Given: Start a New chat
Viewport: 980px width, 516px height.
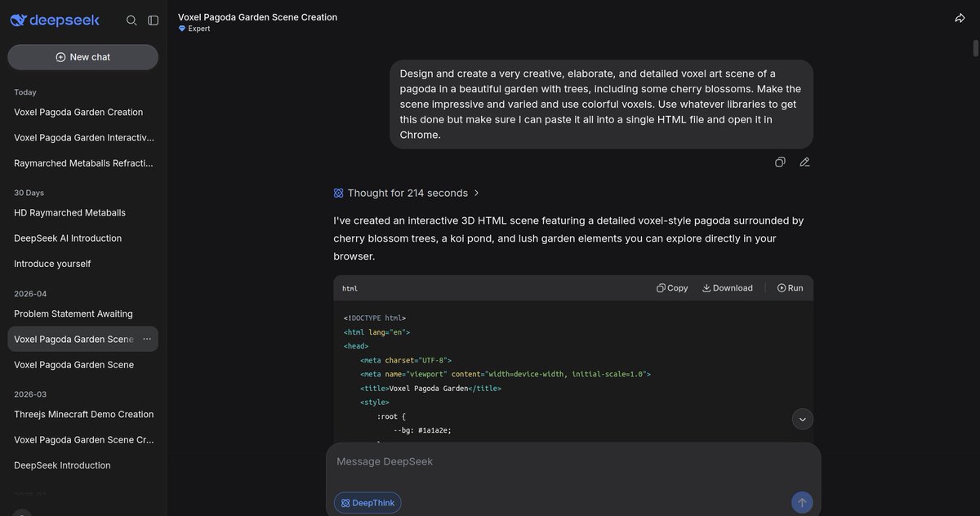Looking at the screenshot, I should [x=82, y=57].
